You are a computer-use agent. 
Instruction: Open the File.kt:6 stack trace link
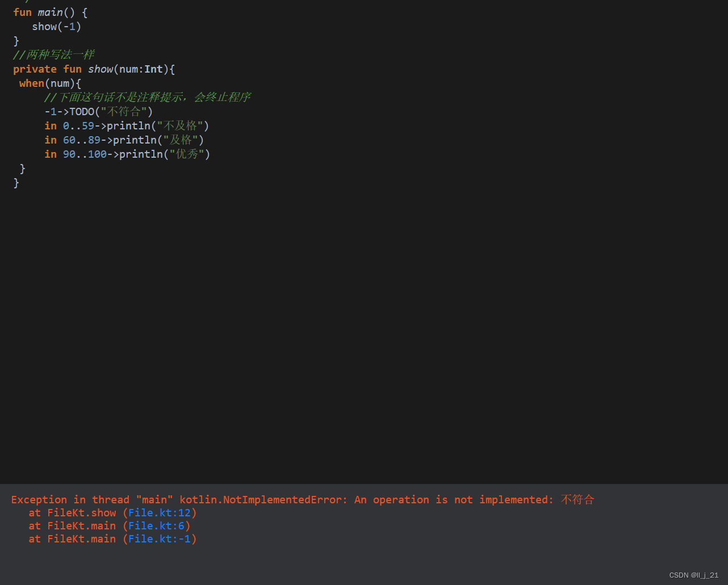coord(156,526)
